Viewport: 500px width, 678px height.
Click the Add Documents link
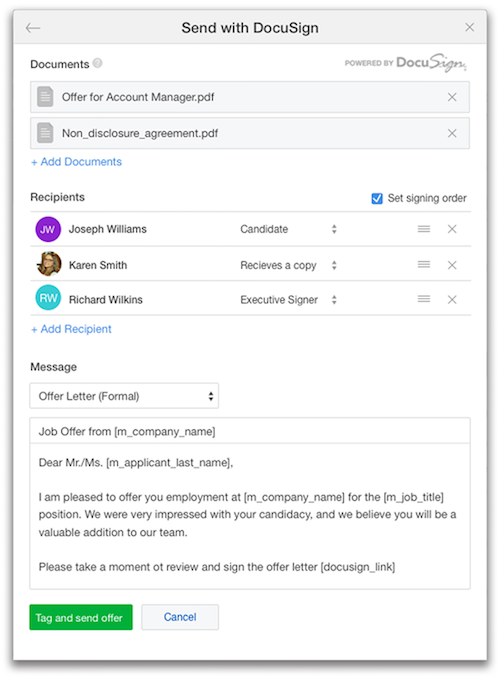tap(77, 162)
